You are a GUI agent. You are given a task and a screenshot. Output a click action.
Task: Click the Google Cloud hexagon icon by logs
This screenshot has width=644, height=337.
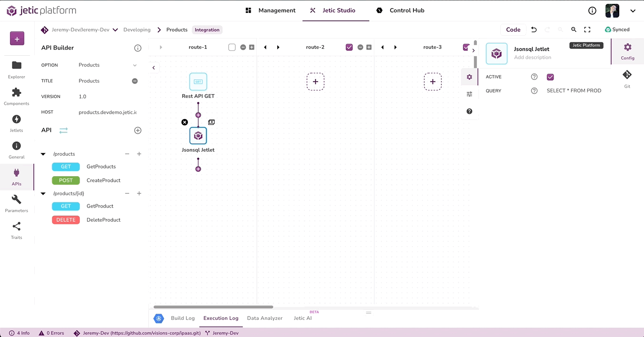[159, 318]
